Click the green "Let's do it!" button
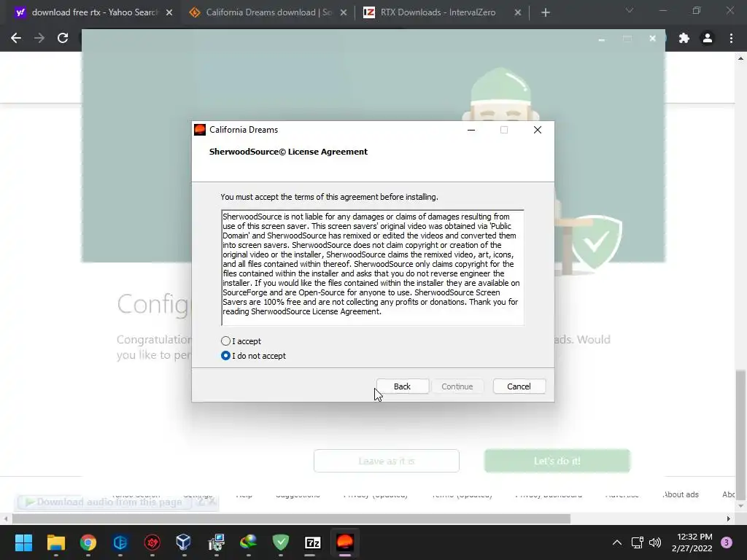747x560 pixels. pos(557,461)
